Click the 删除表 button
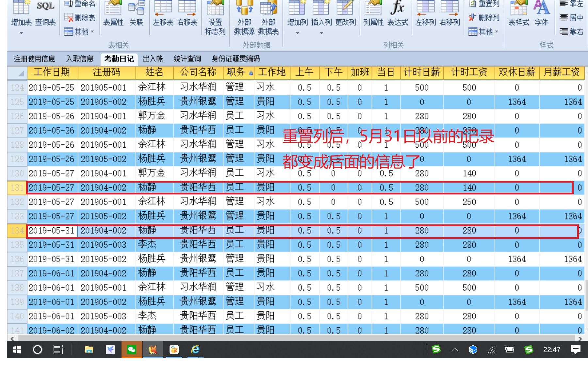Image resolution: width=588 pixels, height=392 pixels. [x=80, y=18]
